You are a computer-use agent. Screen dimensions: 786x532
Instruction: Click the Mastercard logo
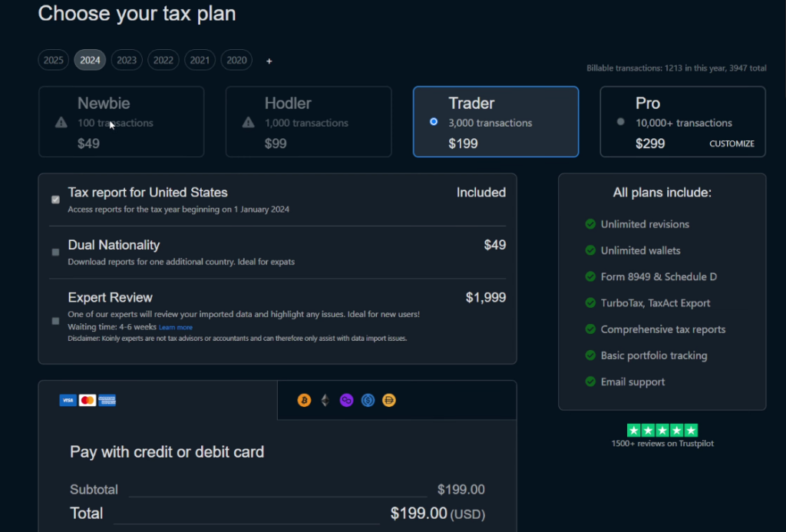pyautogui.click(x=88, y=400)
